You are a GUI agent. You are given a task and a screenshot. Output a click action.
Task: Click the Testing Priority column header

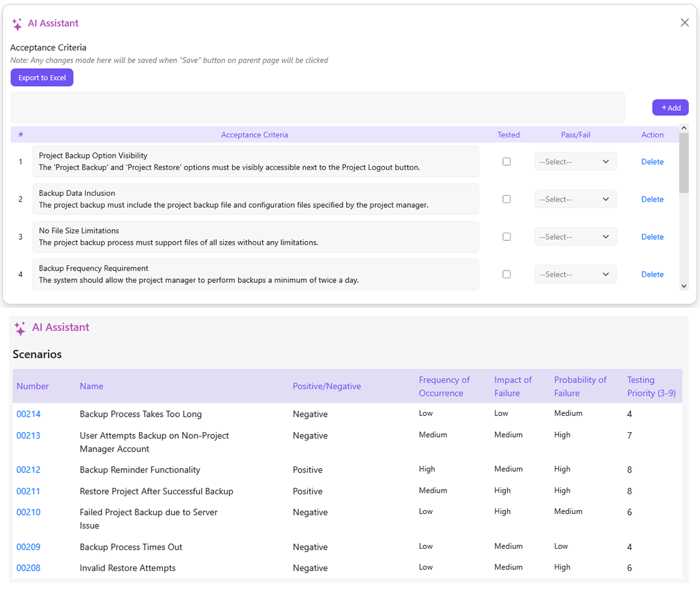pos(650,386)
